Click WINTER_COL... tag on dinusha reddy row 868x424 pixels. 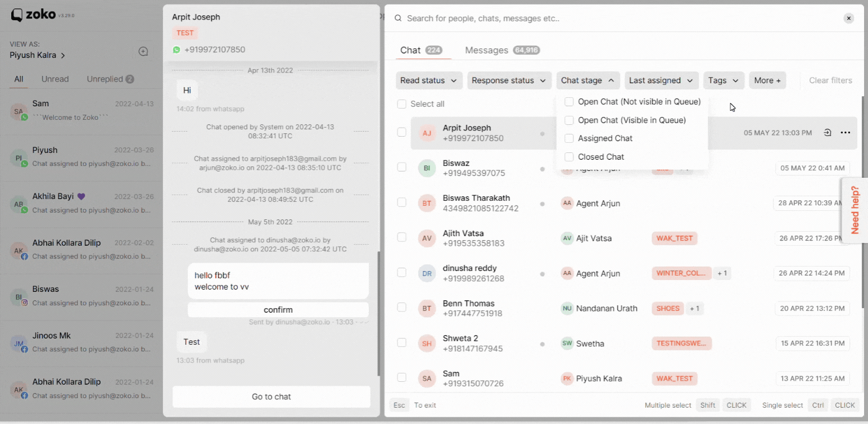(681, 273)
